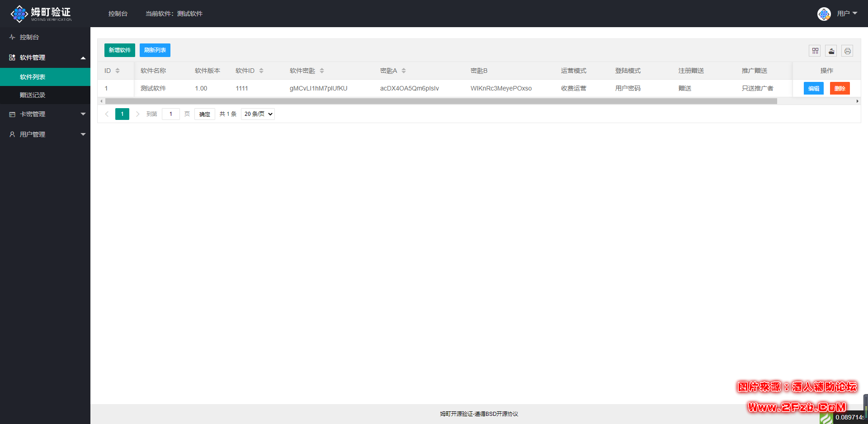
Task: Click the export table icon
Action: click(831, 51)
